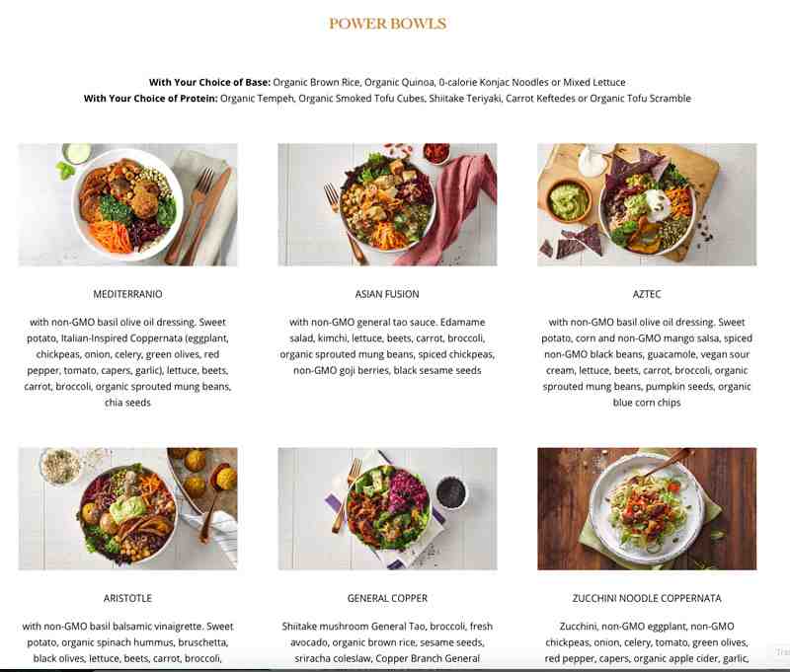Click the Asian Fusion ingredients description
This screenshot has width=790, height=672.
(x=387, y=345)
